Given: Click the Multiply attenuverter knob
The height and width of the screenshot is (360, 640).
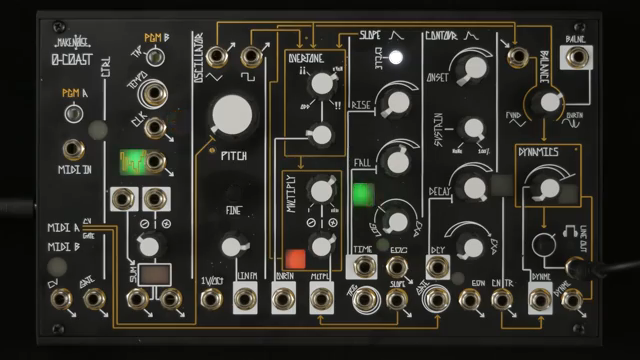Looking at the screenshot, I should pos(321,246).
